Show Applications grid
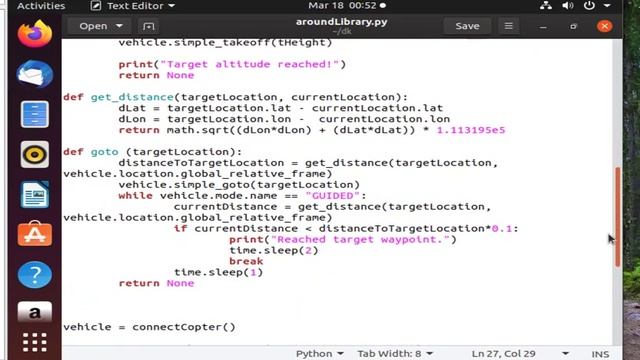The height and width of the screenshot is (360, 640). click(x=35, y=342)
